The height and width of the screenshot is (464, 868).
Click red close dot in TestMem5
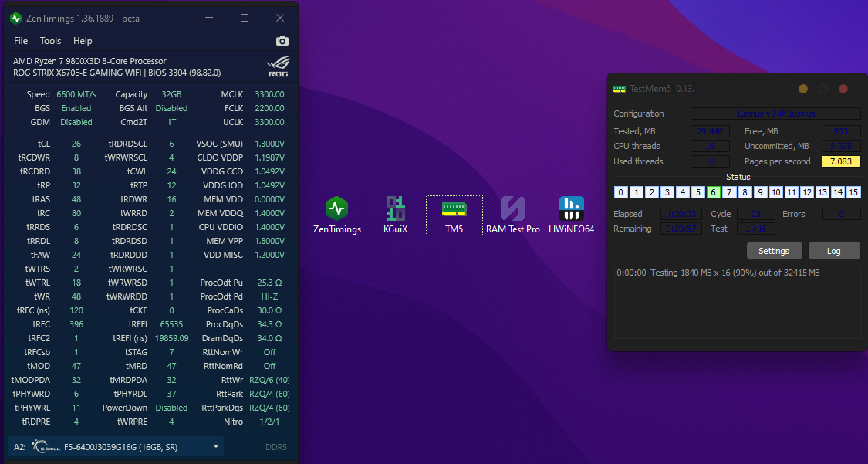(843, 89)
